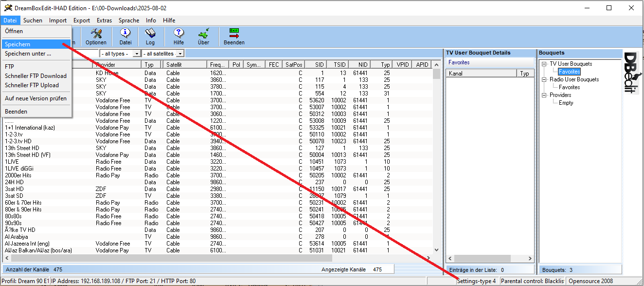Select Schneller FTP Upload menu entry
Viewport: 644px width, 286px height.
32,85
